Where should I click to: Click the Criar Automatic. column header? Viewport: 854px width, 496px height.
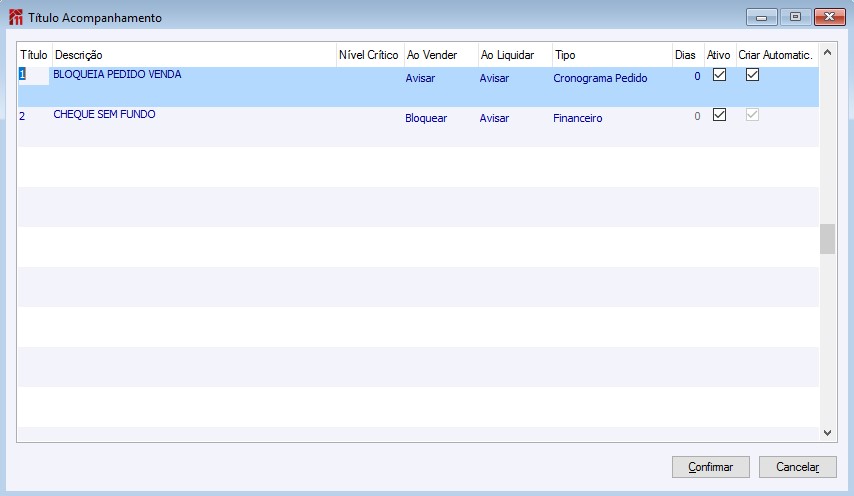(777, 55)
